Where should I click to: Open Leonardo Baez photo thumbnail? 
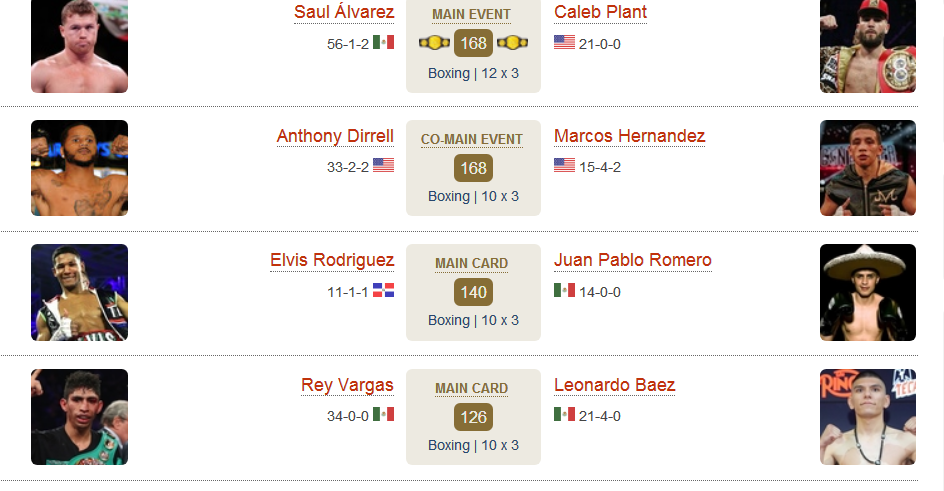pyautogui.click(x=868, y=417)
